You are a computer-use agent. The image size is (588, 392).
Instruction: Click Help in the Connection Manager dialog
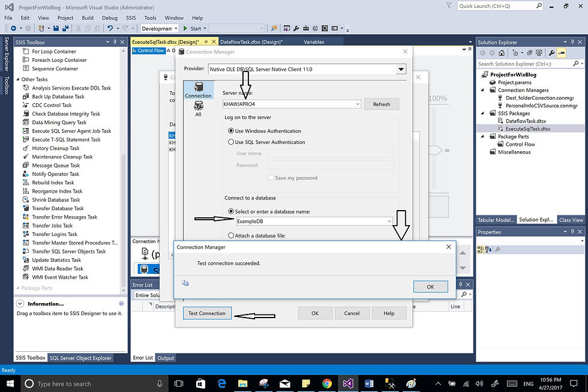(389, 313)
